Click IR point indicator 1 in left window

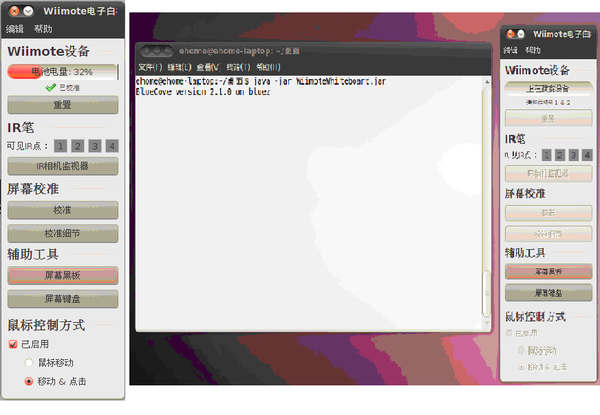pos(60,146)
